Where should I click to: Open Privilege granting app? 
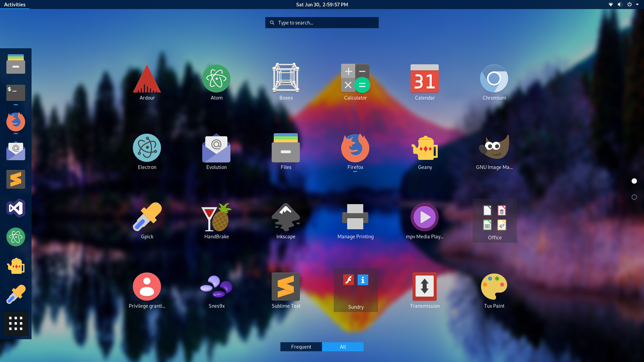pyautogui.click(x=147, y=291)
